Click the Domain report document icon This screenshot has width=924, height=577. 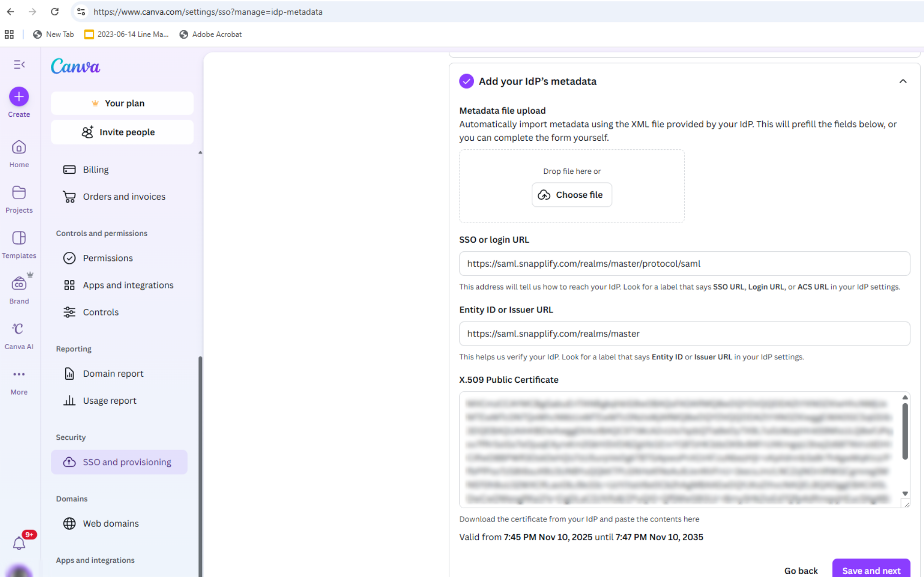[69, 374]
